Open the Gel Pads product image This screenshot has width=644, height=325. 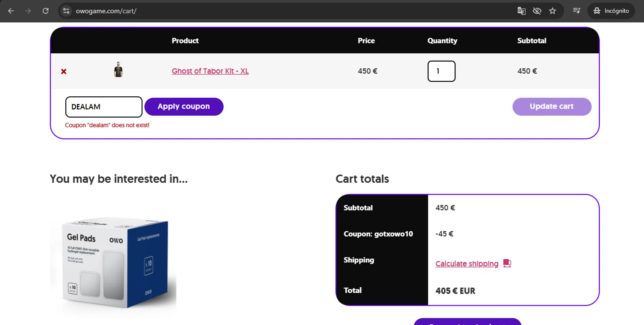[113, 262]
